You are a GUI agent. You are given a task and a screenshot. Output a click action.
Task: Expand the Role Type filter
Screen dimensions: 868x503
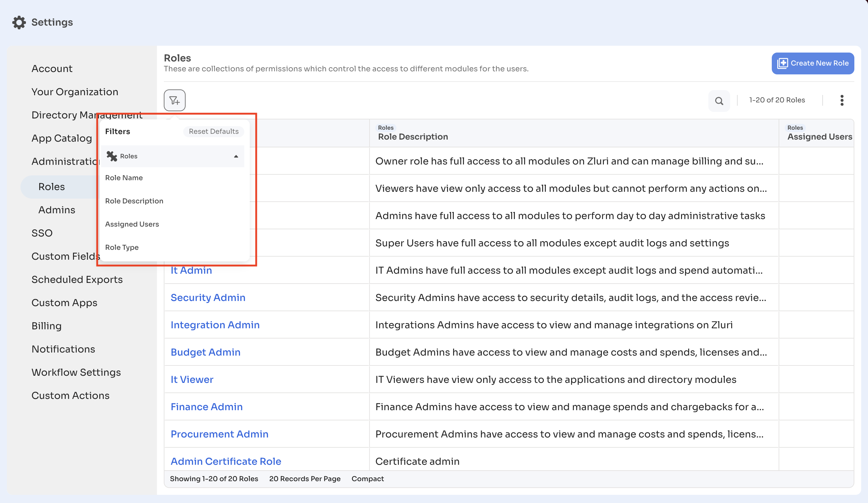pyautogui.click(x=121, y=247)
